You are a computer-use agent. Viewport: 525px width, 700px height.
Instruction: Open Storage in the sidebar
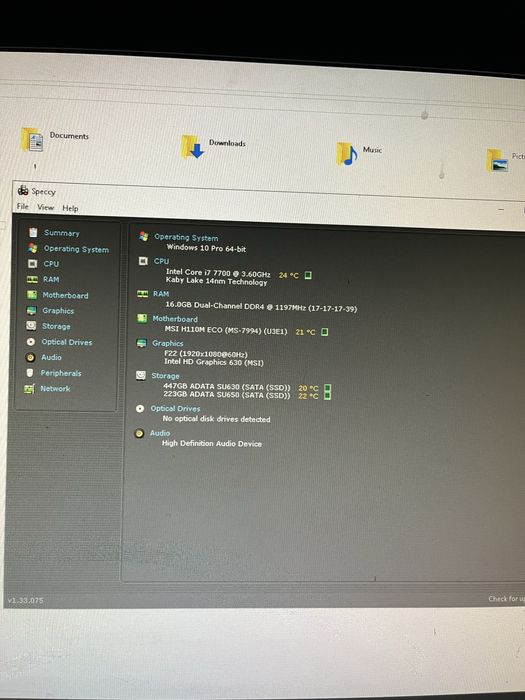tap(56, 326)
